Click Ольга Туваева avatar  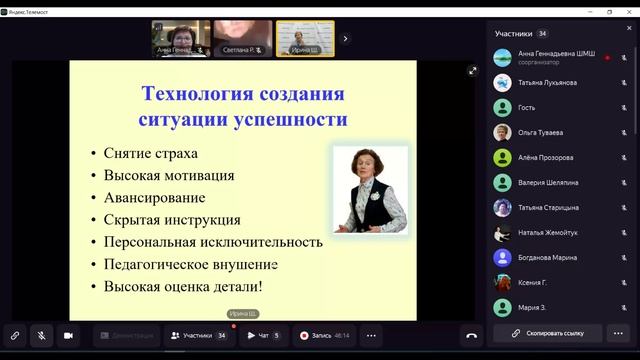pyautogui.click(x=502, y=133)
